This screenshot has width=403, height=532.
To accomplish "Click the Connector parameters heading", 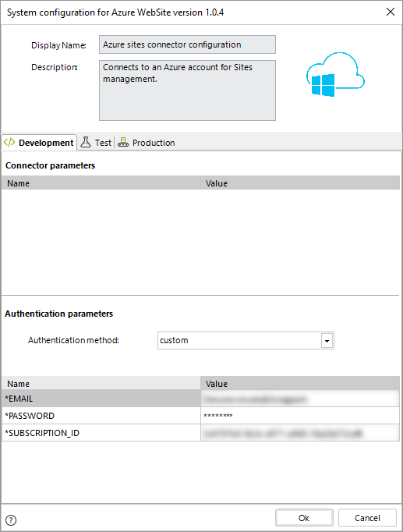I will [x=50, y=165].
